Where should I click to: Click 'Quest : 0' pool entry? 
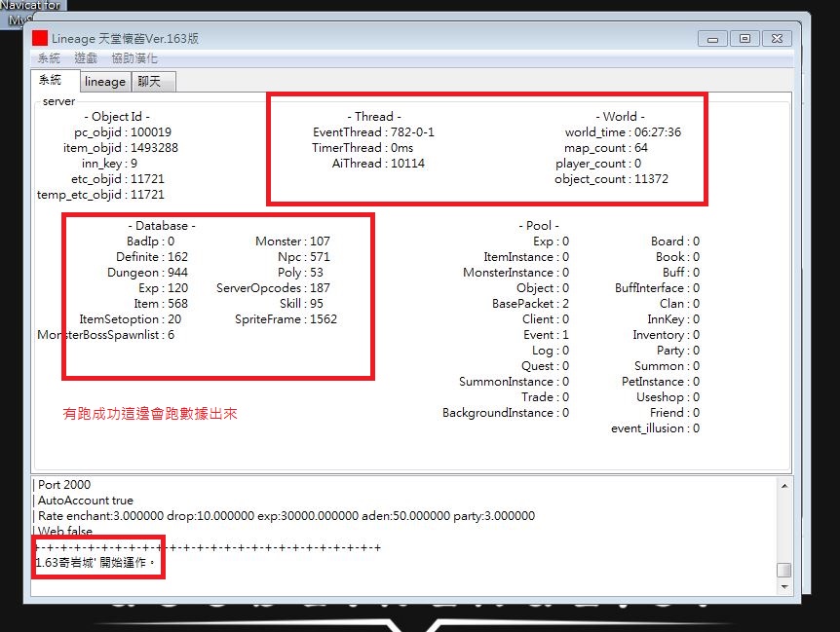[546, 366]
